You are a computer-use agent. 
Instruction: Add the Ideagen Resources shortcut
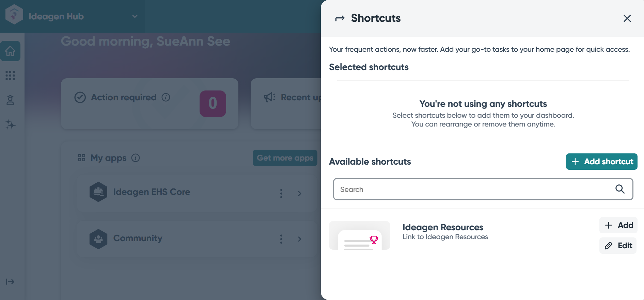pyautogui.click(x=618, y=225)
